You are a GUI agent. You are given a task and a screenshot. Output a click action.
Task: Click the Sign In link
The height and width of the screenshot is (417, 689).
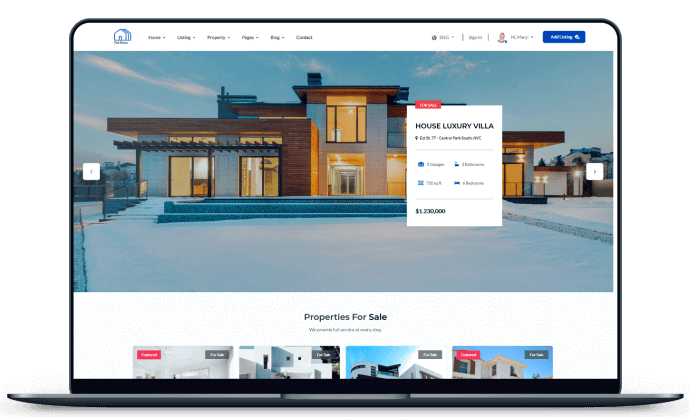coord(475,37)
